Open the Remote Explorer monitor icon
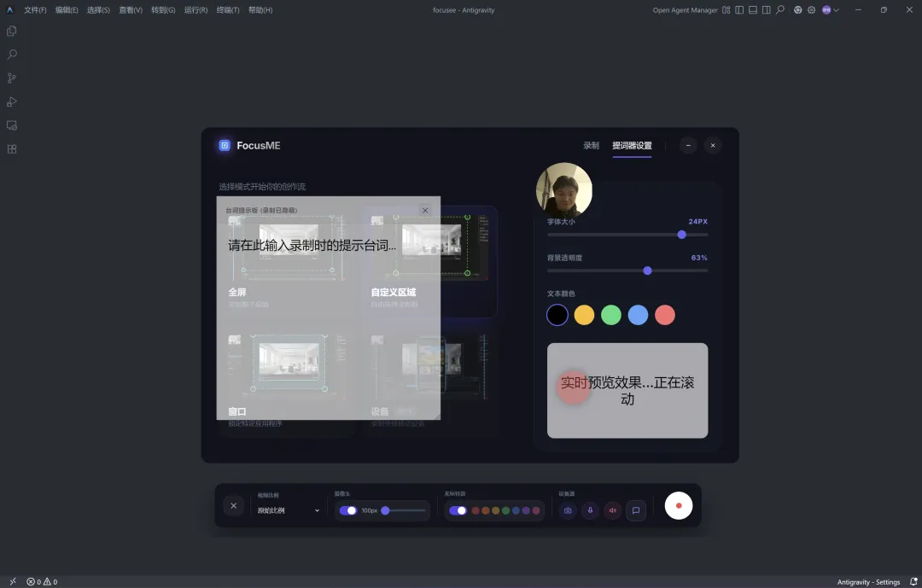 tap(11, 125)
